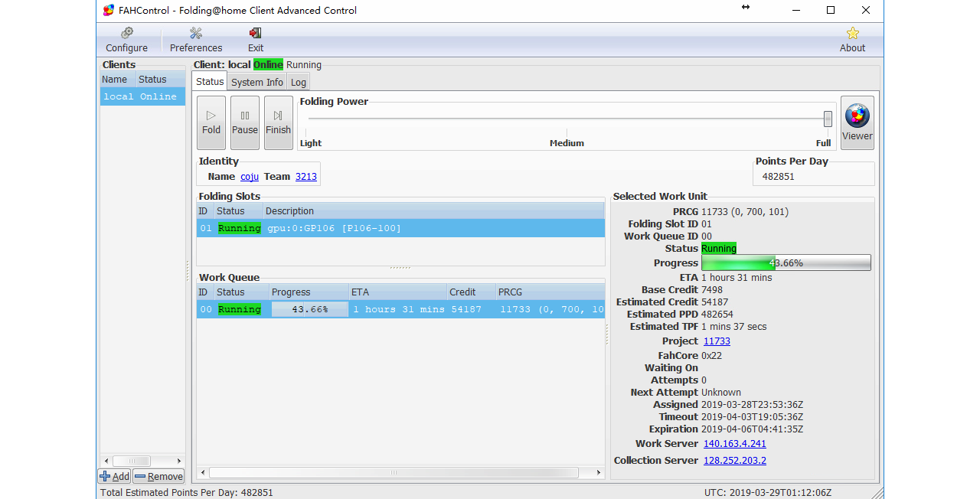Click the Clients list Status column header
This screenshot has width=980, height=499.
point(161,80)
